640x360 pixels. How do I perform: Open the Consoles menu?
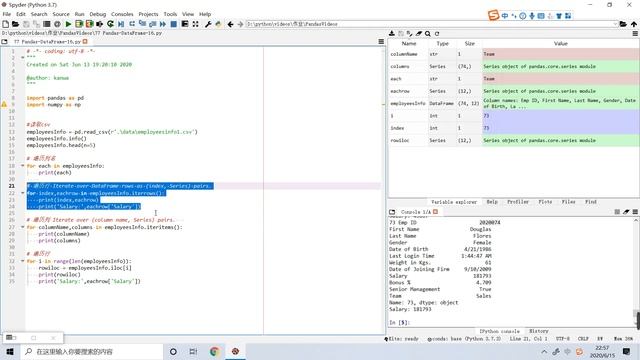click(x=122, y=14)
